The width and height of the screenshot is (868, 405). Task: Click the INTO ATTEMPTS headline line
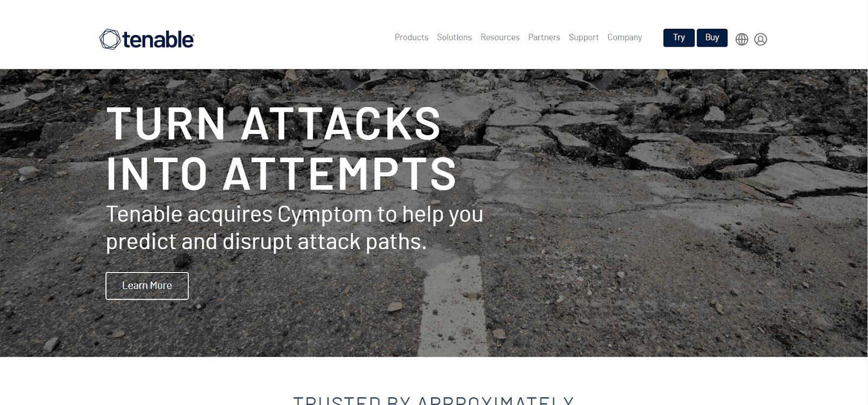(x=281, y=174)
